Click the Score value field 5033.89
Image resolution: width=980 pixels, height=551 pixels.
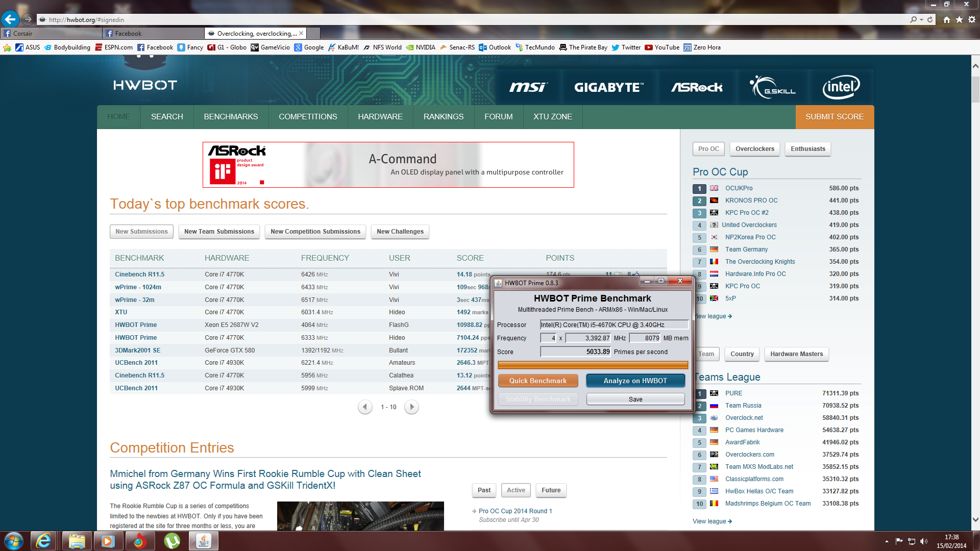coord(576,352)
